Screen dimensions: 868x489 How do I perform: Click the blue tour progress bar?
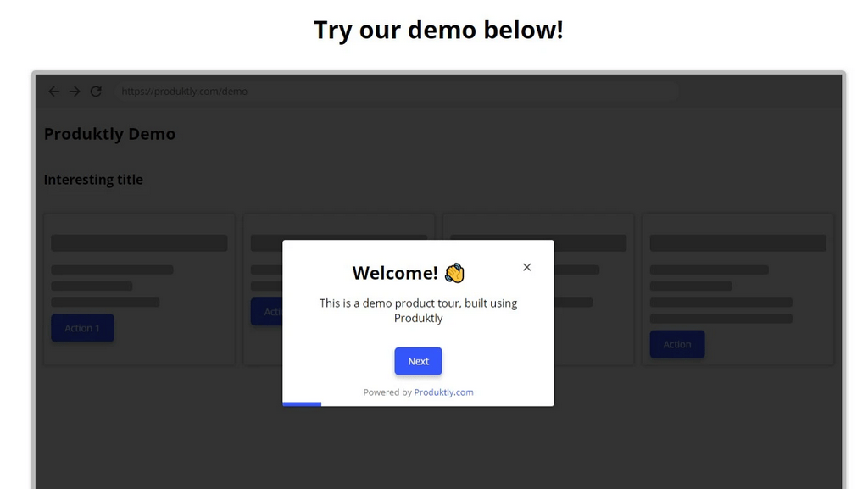[302, 403]
